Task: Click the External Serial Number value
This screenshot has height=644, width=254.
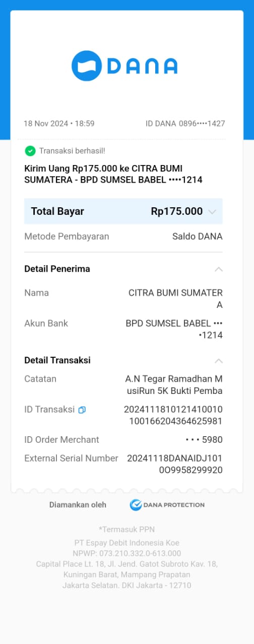Action: [175, 464]
